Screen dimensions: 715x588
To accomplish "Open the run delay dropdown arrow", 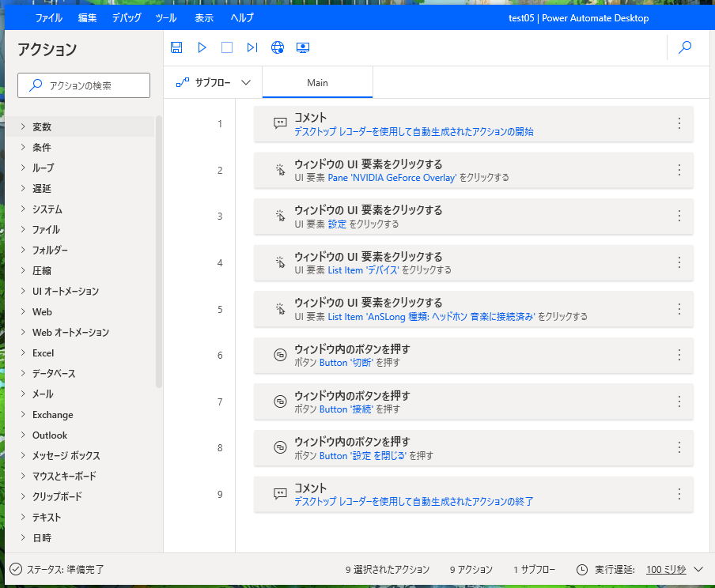I will (698, 569).
